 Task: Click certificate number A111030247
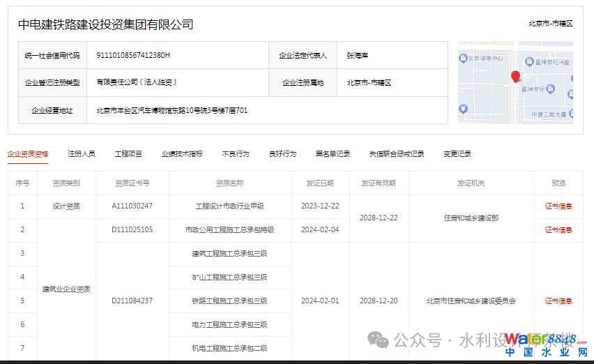(x=132, y=206)
